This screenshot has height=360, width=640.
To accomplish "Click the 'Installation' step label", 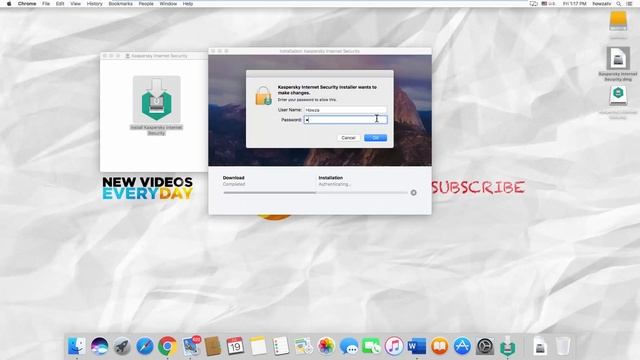I will (331, 178).
